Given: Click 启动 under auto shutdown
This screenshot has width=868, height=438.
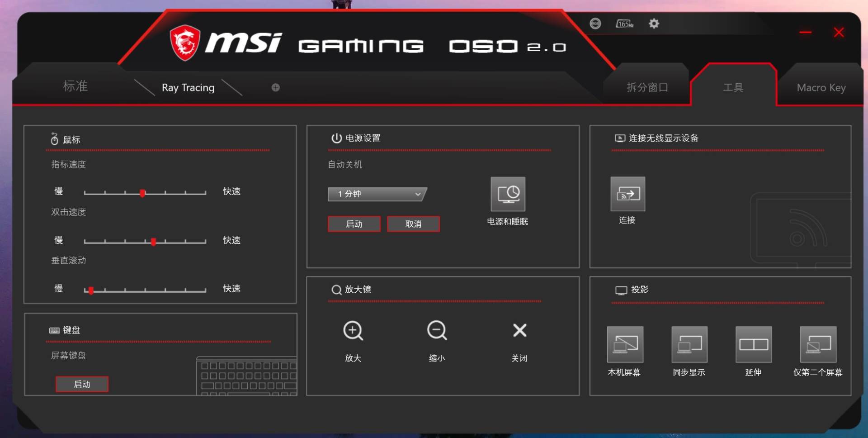Looking at the screenshot, I should tap(354, 224).
